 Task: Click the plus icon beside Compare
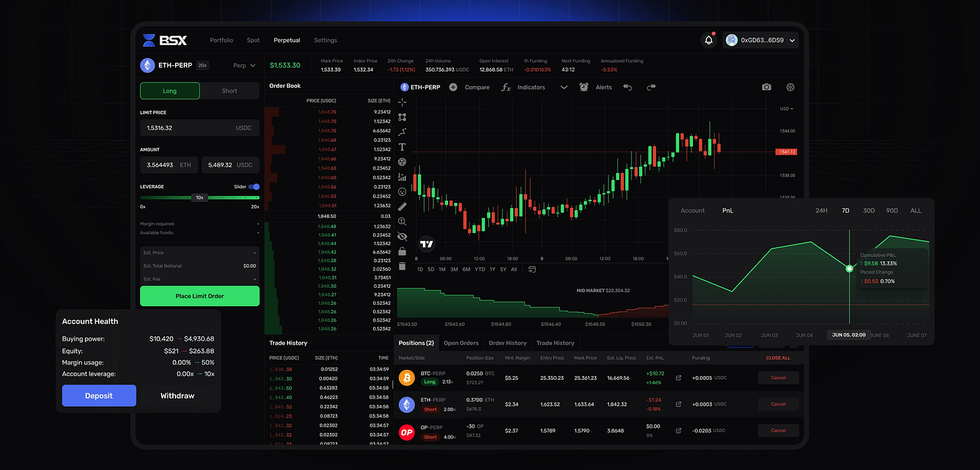453,87
